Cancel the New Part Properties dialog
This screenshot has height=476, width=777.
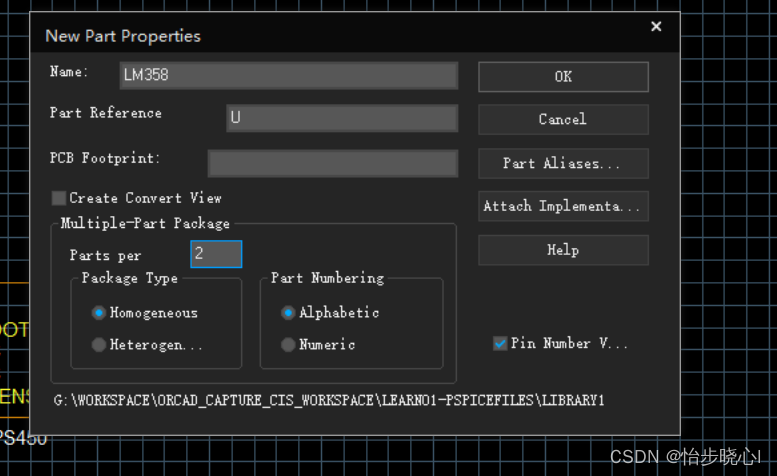pos(563,120)
